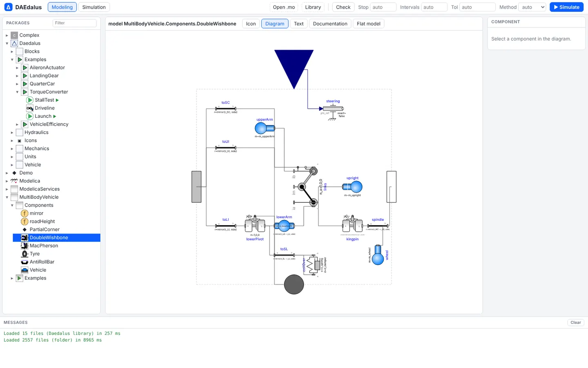Click the steering component in the diagram
This screenshot has width=588, height=368.
334,109
